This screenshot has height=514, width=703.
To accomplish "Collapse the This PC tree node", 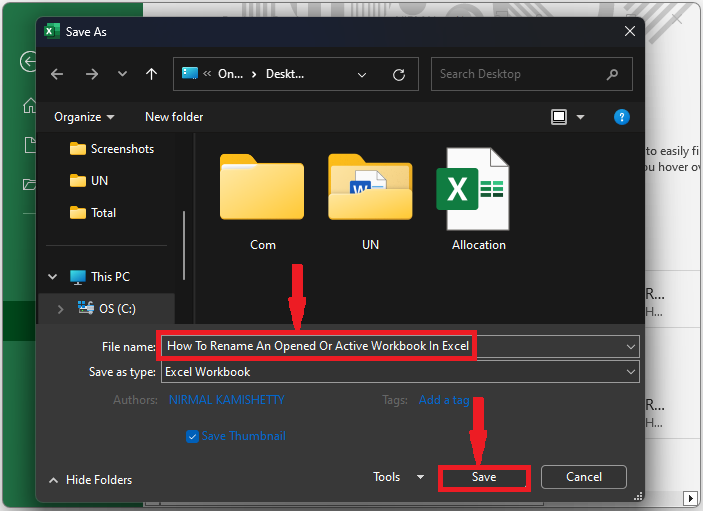I will coord(52,277).
